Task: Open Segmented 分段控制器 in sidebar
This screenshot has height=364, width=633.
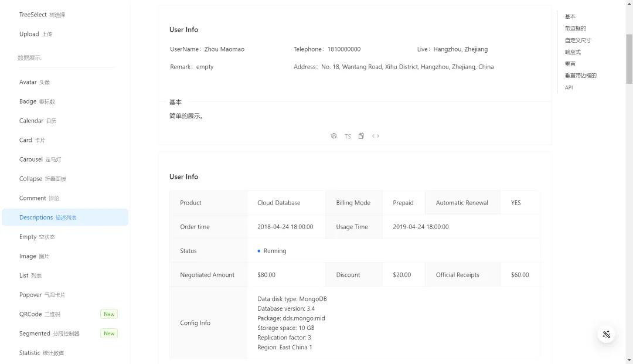Action: click(x=49, y=334)
